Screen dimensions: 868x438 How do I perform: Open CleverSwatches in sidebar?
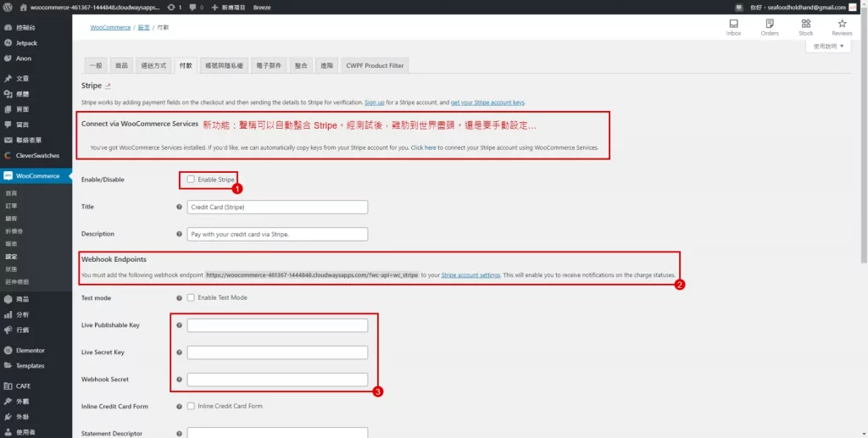click(x=36, y=155)
